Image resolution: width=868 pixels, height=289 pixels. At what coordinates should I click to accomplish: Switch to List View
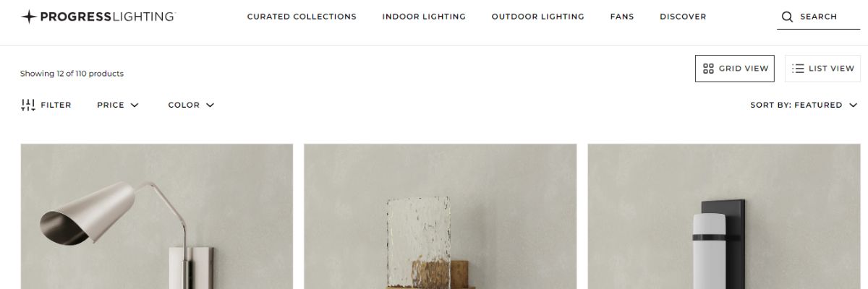click(823, 69)
